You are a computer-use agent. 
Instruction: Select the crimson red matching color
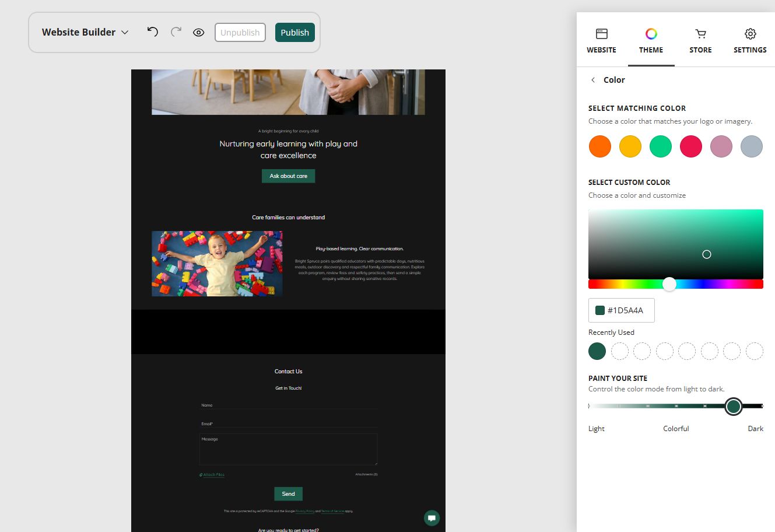coord(691,146)
